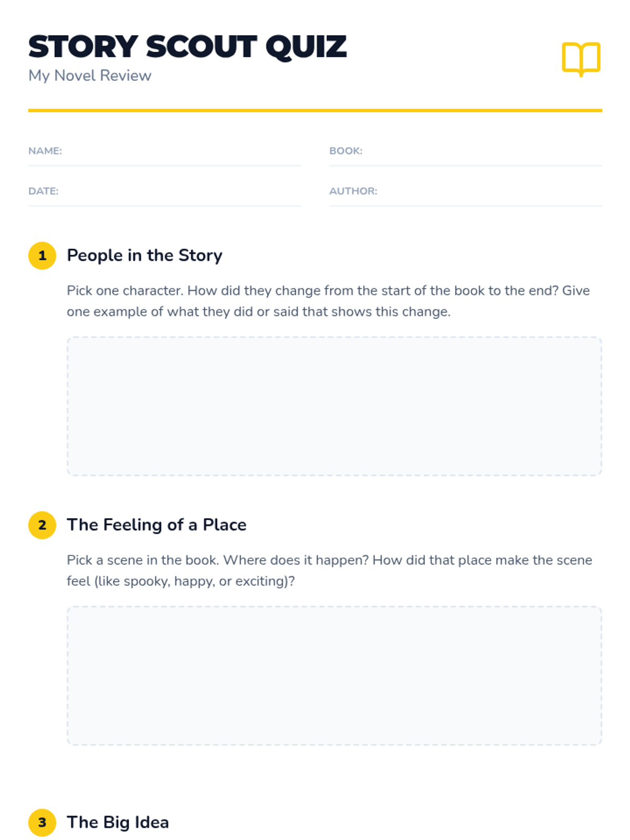
Task: Click the 'Pick one character' question text
Action: click(328, 301)
